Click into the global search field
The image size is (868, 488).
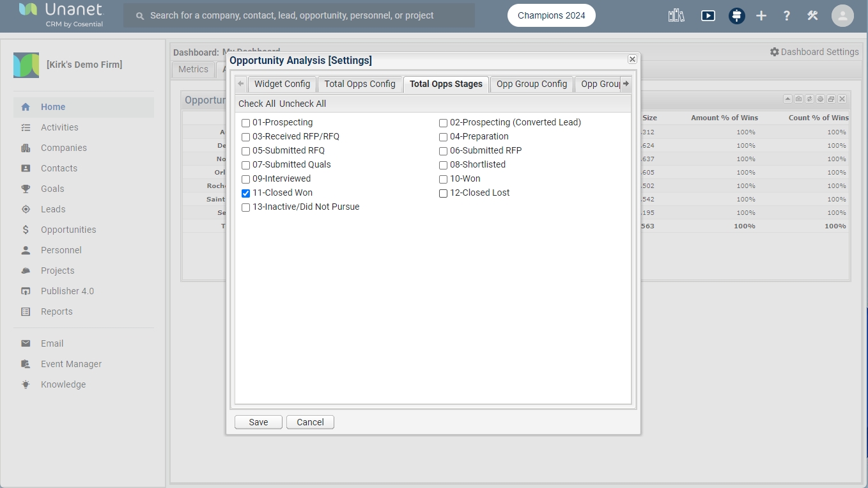tap(299, 15)
